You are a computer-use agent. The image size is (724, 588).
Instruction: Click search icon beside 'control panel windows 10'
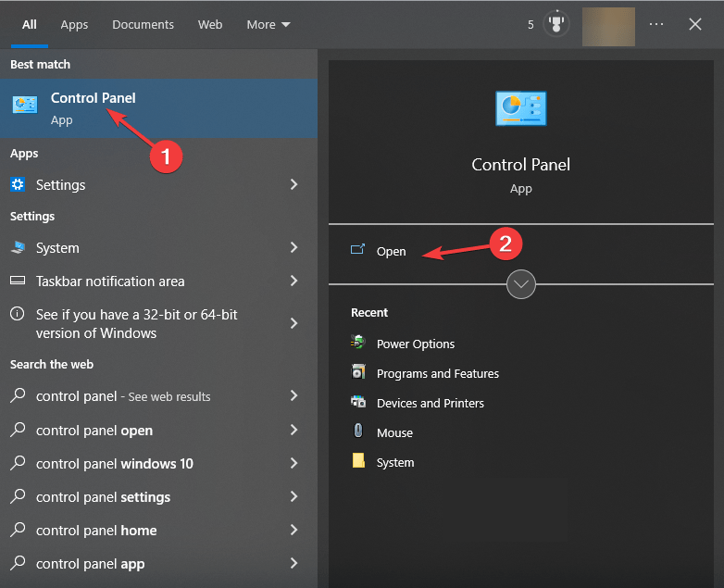click(18, 463)
